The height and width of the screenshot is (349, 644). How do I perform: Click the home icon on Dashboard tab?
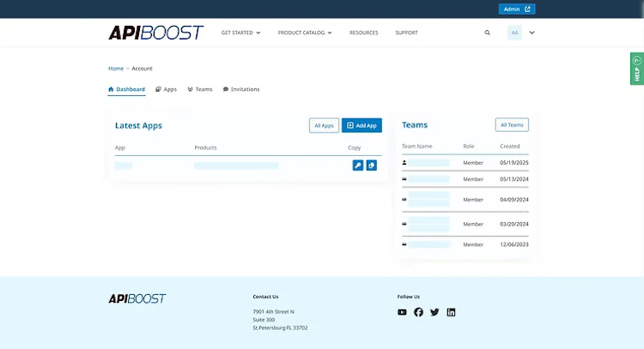pos(111,89)
